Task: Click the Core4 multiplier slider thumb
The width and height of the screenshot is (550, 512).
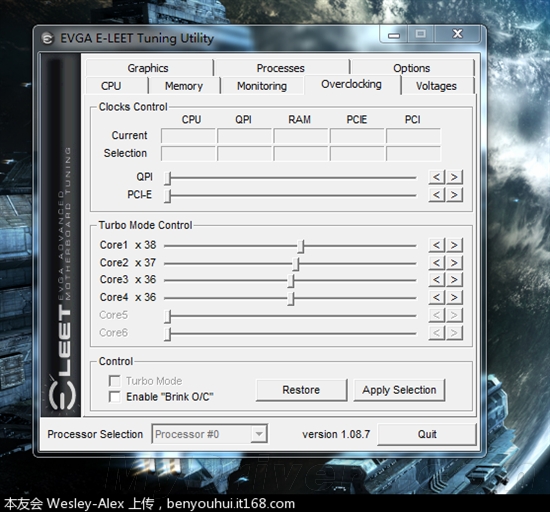Action: coord(291,299)
